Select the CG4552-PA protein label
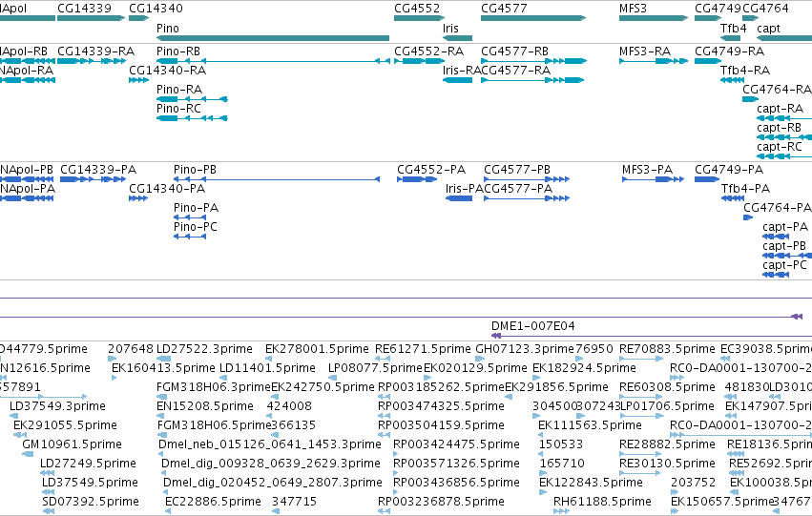 coord(431,170)
